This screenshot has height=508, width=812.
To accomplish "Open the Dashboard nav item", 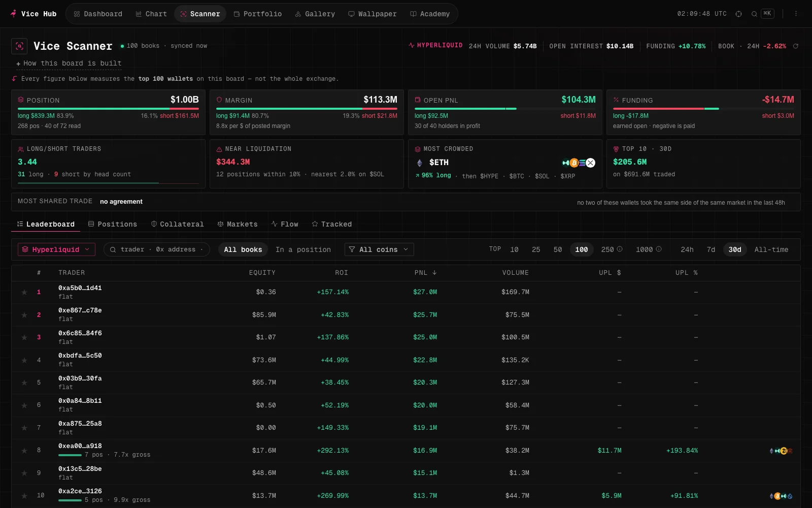I will point(98,14).
